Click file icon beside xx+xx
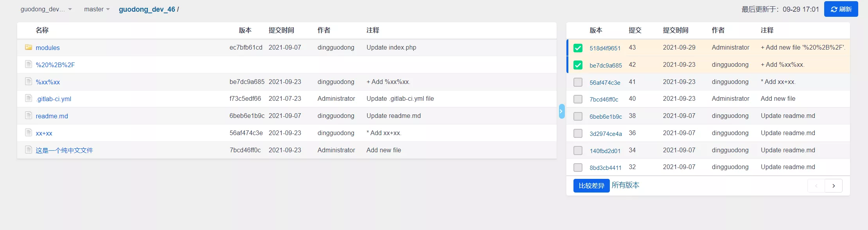This screenshot has height=230, width=868. pos(29,132)
